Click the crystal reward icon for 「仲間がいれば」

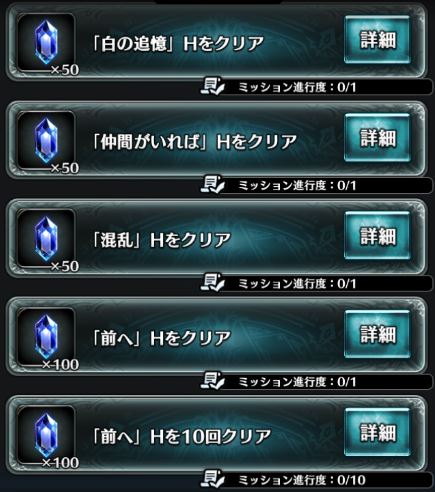click(x=46, y=141)
